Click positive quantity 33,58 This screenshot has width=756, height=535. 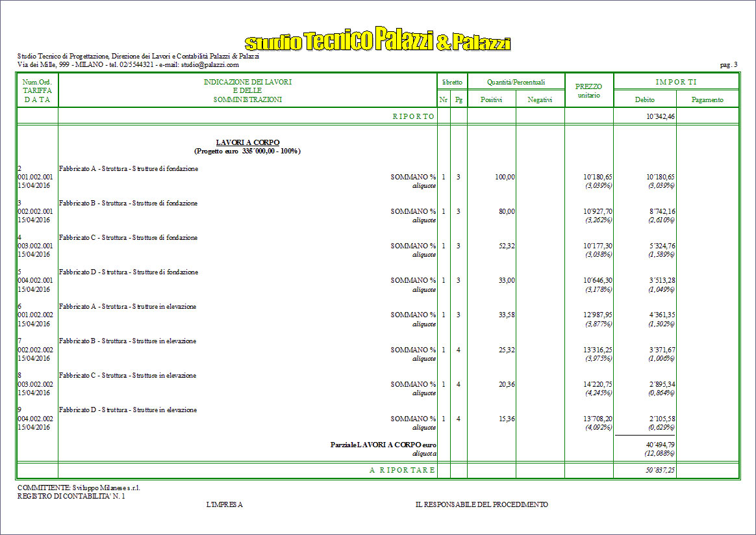point(507,315)
